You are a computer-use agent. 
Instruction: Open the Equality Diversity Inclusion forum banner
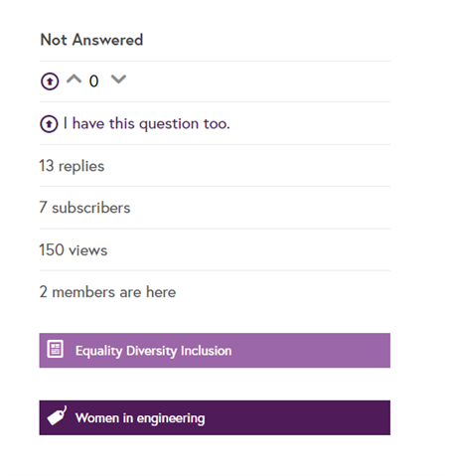(215, 351)
